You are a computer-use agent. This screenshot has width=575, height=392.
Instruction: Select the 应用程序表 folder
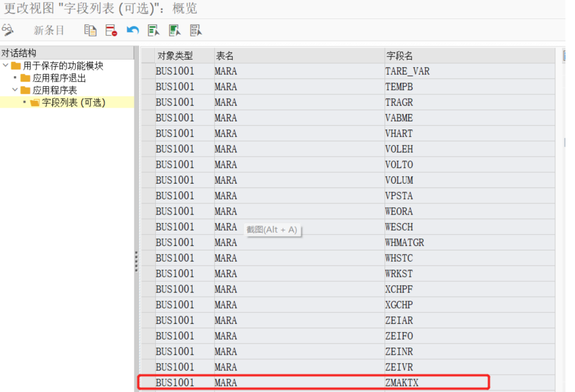[49, 90]
